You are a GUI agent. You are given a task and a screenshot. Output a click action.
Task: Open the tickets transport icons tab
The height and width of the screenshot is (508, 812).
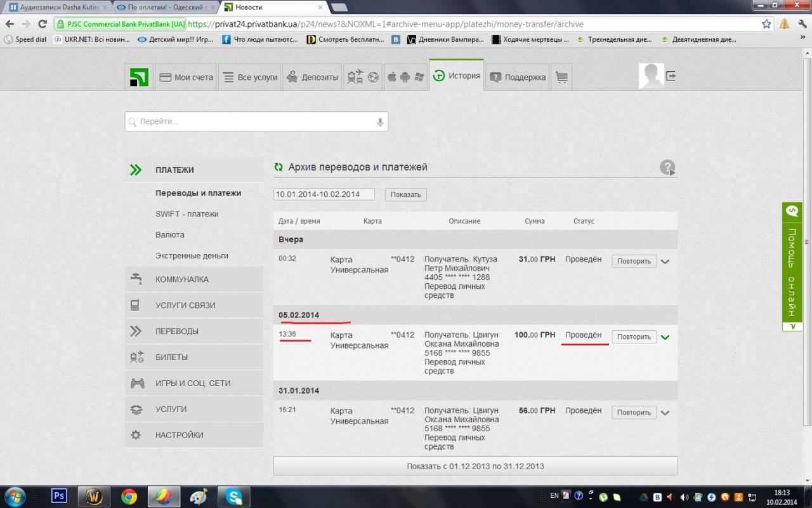click(x=362, y=77)
